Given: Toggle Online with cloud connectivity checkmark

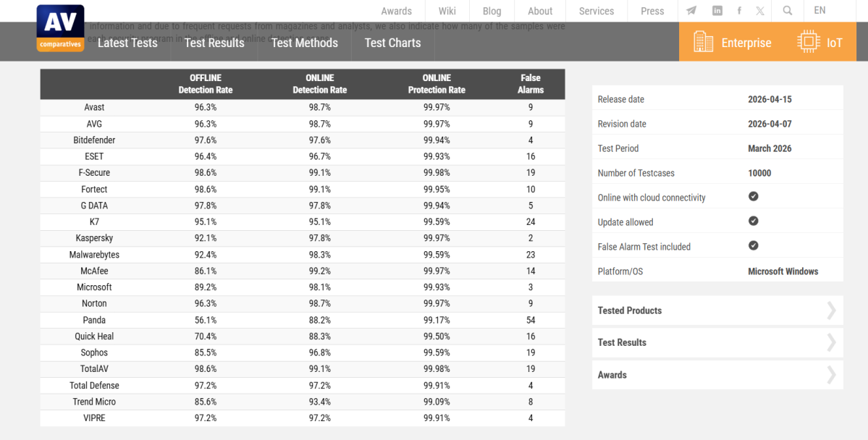Looking at the screenshot, I should point(753,196).
